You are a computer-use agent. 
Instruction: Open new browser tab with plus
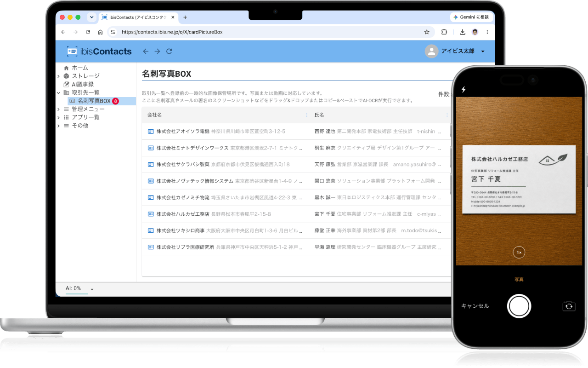tap(185, 17)
